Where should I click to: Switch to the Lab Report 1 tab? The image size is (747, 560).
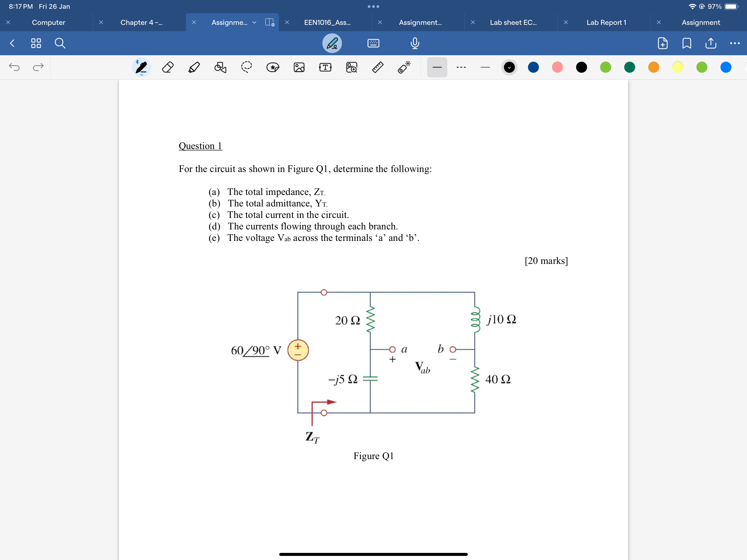point(606,22)
